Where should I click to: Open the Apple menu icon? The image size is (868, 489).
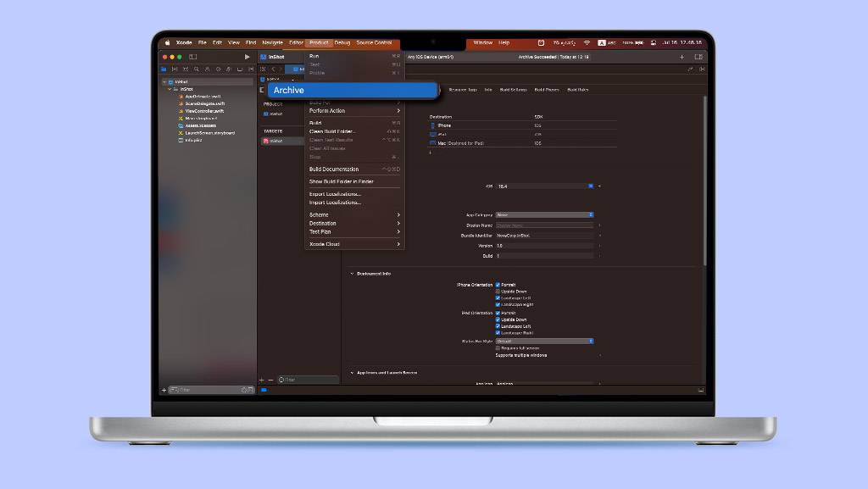[x=167, y=42]
